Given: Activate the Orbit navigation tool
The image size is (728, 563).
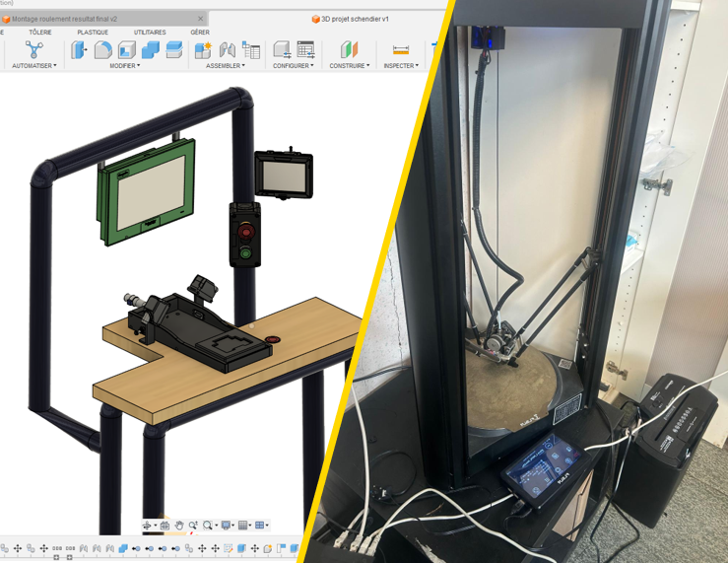Looking at the screenshot, I should pyautogui.click(x=147, y=526).
